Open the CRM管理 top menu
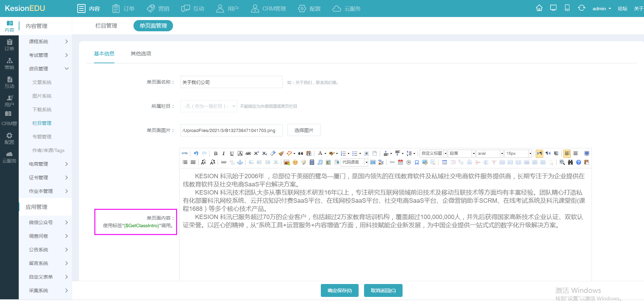The image size is (644, 301). [268, 9]
